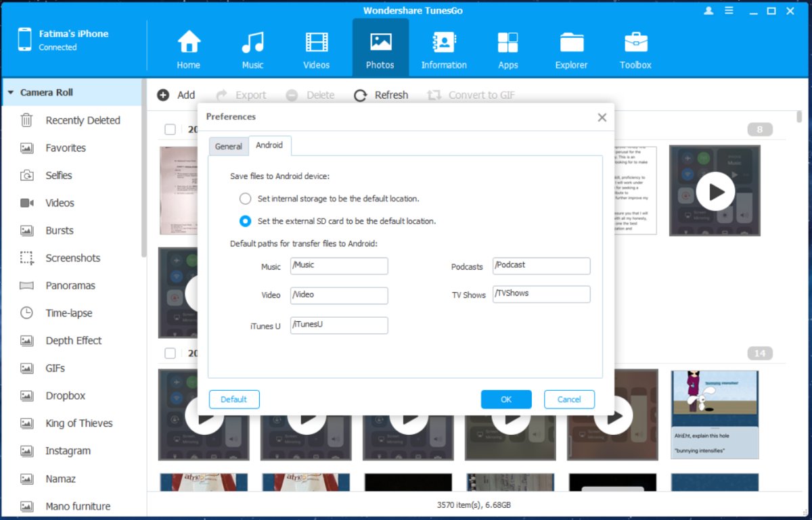The image size is (812, 520).
Task: Click the Convert to GIF toolbar item
Action: pos(471,95)
